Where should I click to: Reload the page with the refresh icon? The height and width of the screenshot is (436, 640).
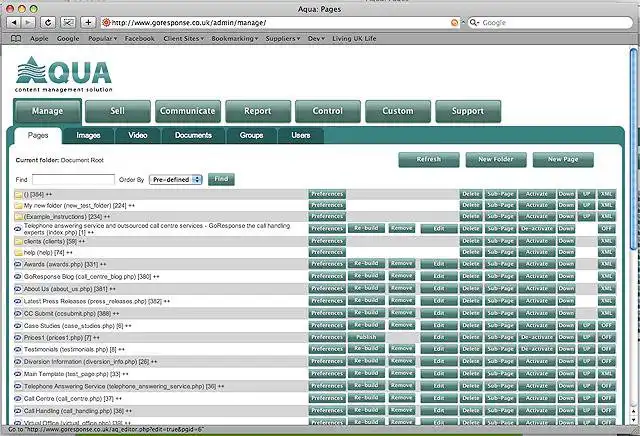pyautogui.click(x=48, y=22)
